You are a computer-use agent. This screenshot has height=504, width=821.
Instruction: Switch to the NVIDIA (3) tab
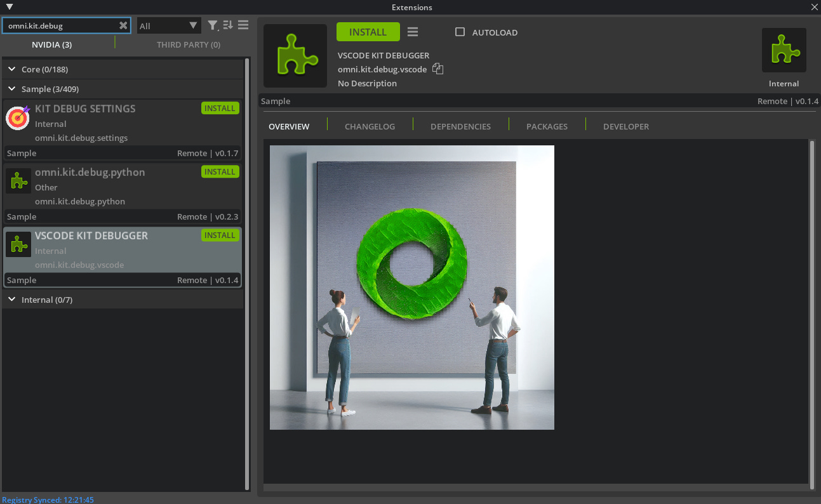[x=52, y=44]
